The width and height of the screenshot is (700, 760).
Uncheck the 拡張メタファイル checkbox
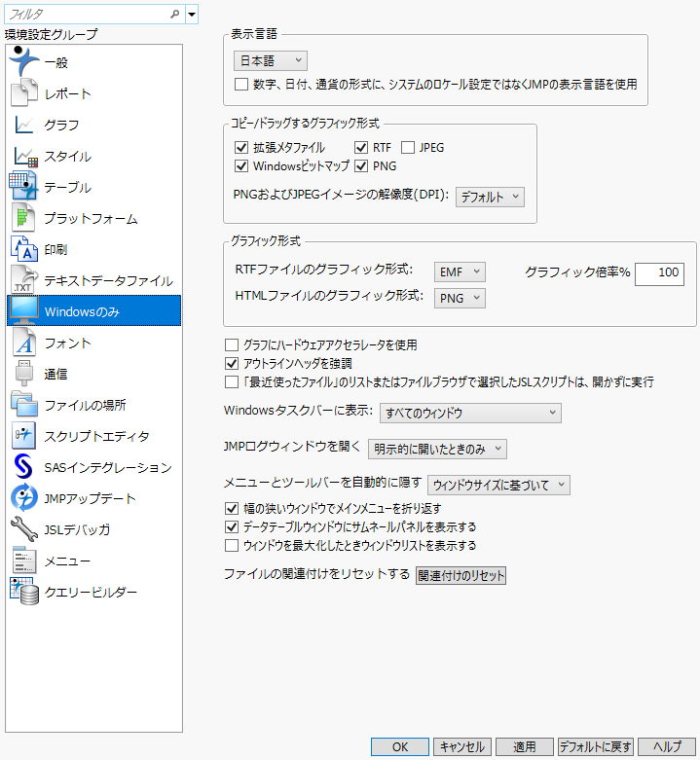tap(241, 147)
